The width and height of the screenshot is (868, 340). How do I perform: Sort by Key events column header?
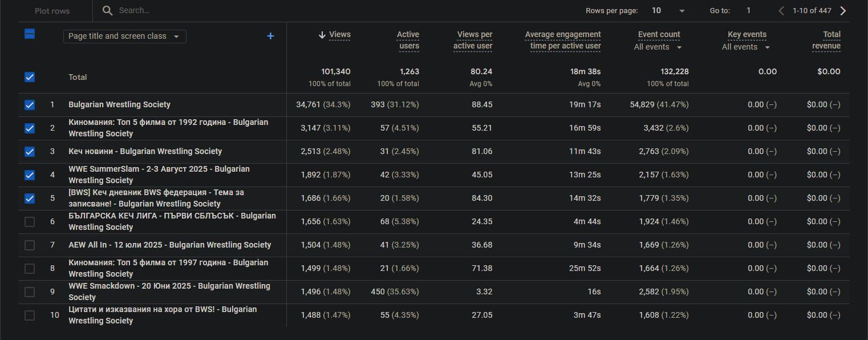click(x=747, y=35)
